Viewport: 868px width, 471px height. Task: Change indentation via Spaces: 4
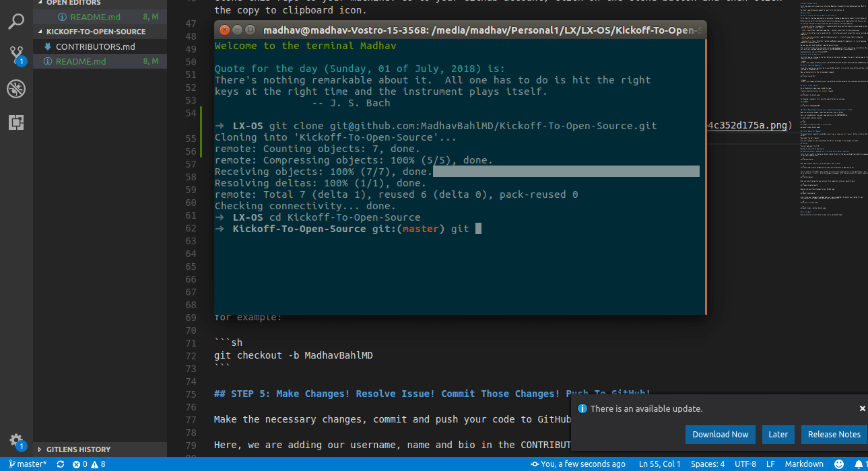tap(708, 464)
